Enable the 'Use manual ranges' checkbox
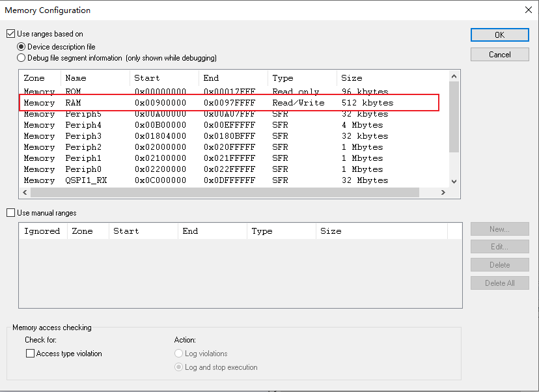This screenshot has width=539, height=392. [x=10, y=213]
